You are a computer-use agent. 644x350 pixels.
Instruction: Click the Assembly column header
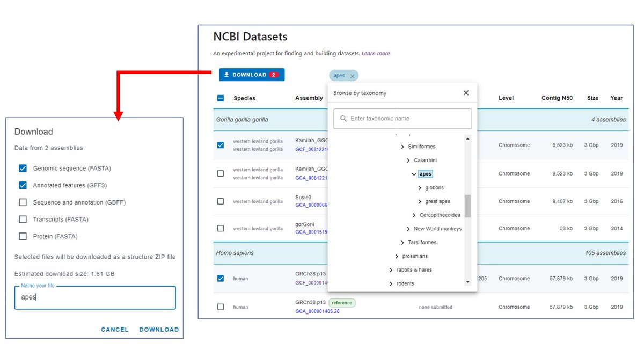tap(309, 98)
